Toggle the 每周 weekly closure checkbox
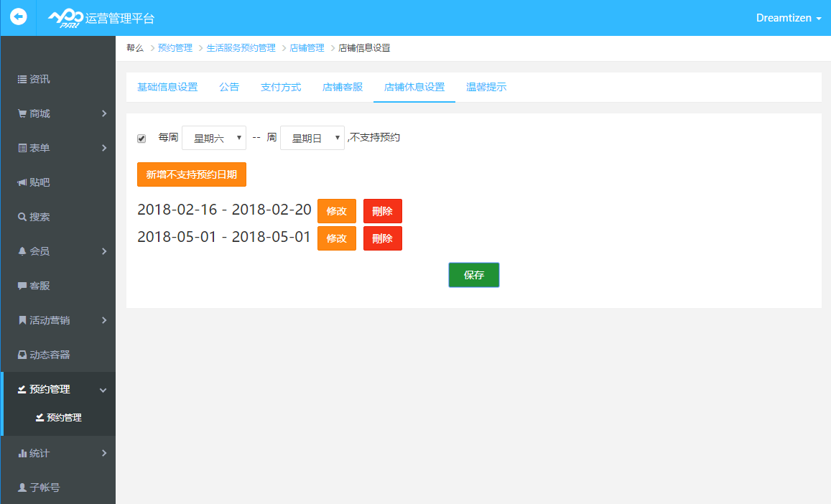Image resolution: width=831 pixels, height=504 pixels. [x=141, y=139]
